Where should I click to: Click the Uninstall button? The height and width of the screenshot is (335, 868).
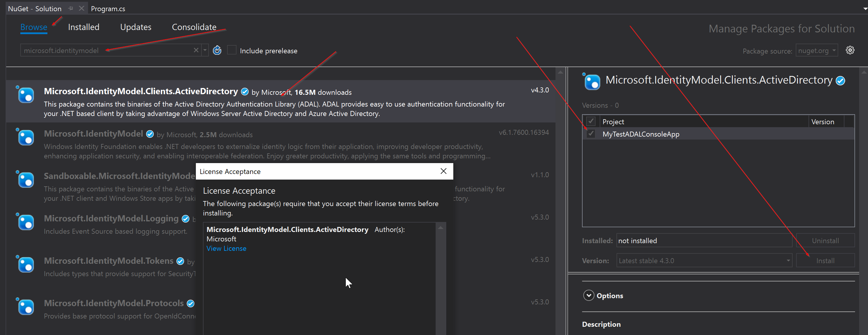[825, 241]
